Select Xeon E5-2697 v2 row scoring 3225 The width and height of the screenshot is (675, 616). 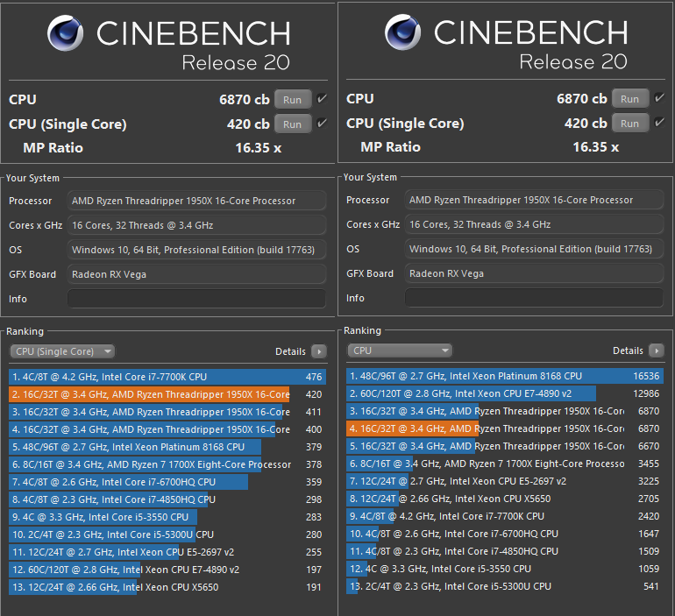(505, 481)
